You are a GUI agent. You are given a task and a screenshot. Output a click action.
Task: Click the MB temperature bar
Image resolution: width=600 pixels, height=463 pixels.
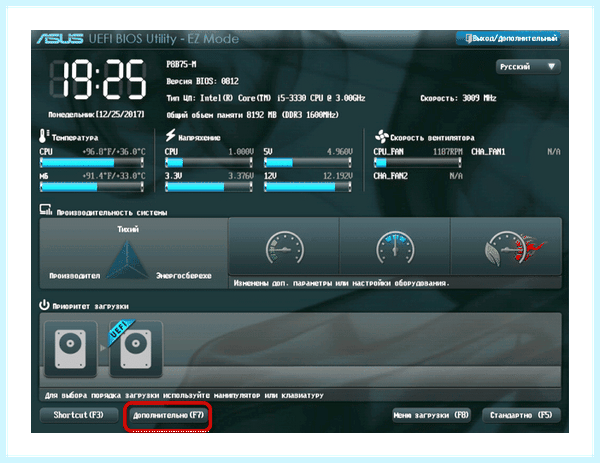point(92,187)
